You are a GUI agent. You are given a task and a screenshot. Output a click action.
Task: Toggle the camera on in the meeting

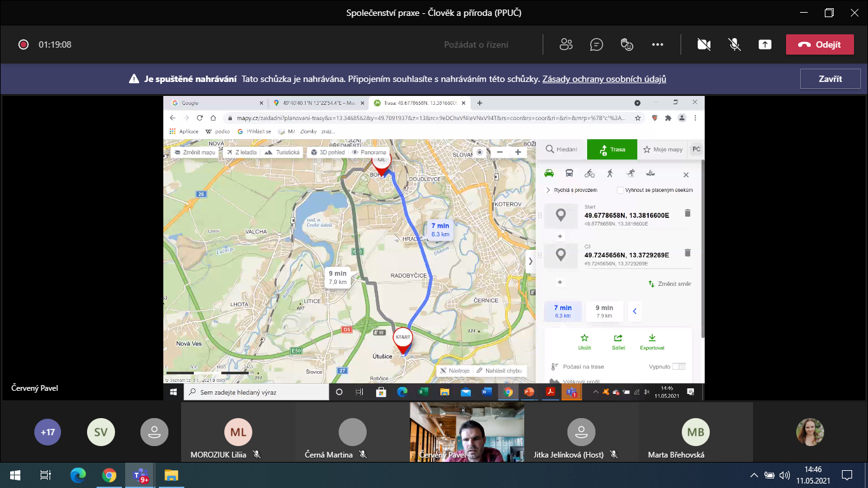coord(703,44)
